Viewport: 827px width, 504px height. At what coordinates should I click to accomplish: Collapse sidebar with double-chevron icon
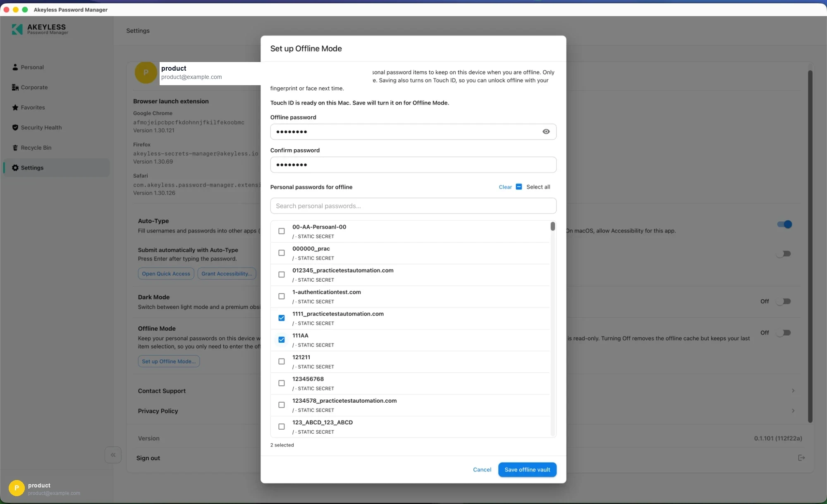click(x=113, y=455)
